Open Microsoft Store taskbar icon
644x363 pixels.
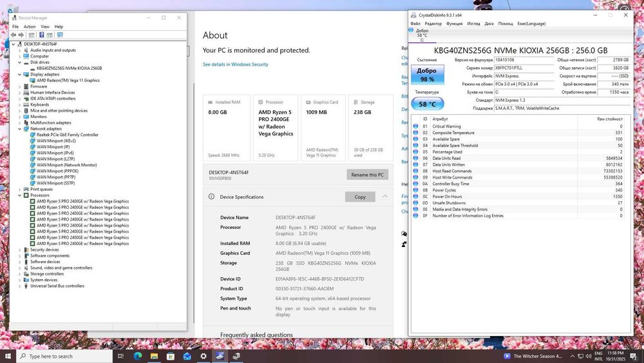tap(171, 356)
